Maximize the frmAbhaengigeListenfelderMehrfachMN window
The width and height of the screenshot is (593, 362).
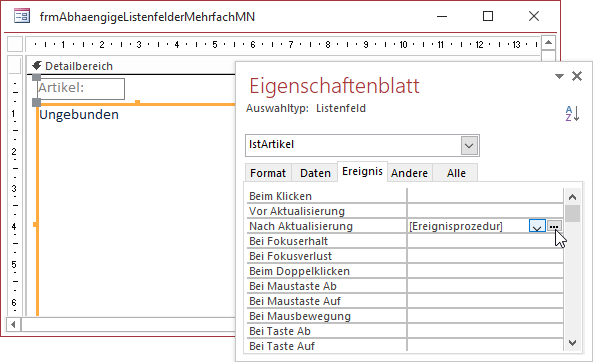pos(488,16)
